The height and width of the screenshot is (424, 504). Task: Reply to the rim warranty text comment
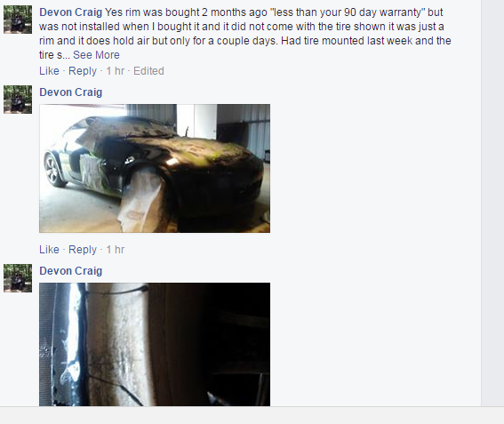click(x=83, y=71)
